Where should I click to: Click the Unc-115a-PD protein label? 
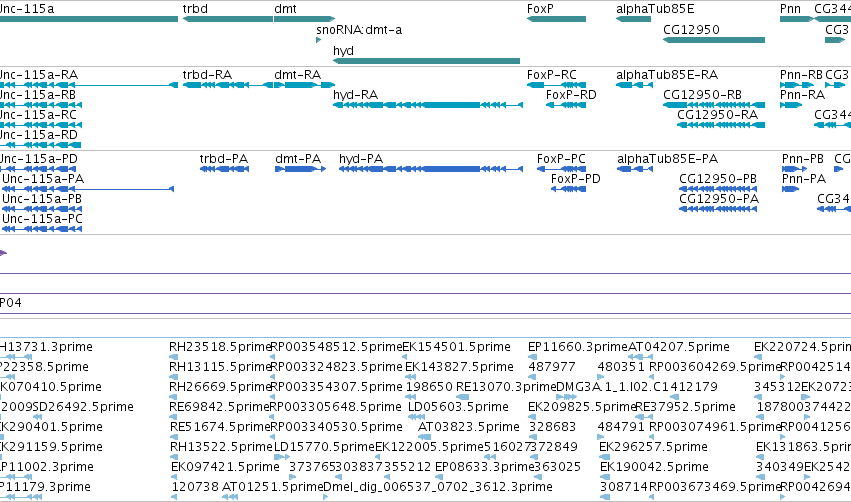click(x=39, y=159)
